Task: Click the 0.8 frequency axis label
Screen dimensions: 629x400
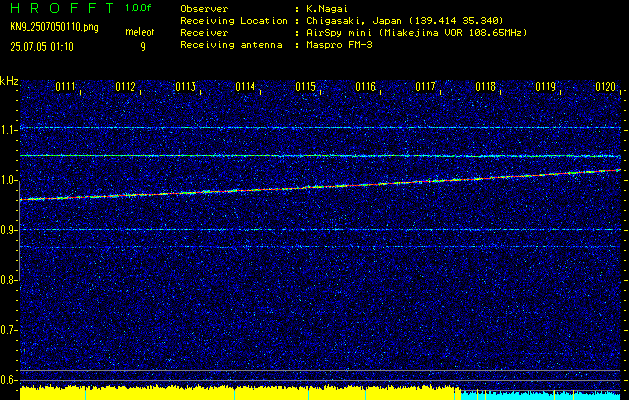Action: [x=8, y=280]
